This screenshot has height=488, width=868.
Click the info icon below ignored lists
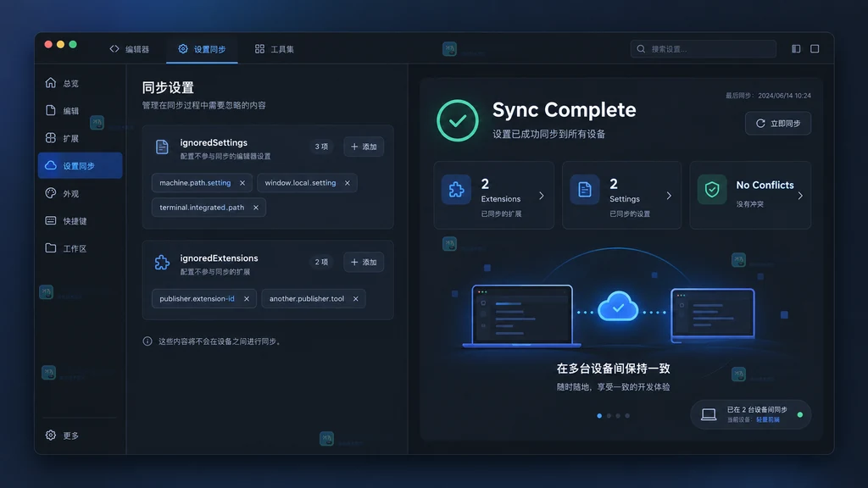(147, 341)
